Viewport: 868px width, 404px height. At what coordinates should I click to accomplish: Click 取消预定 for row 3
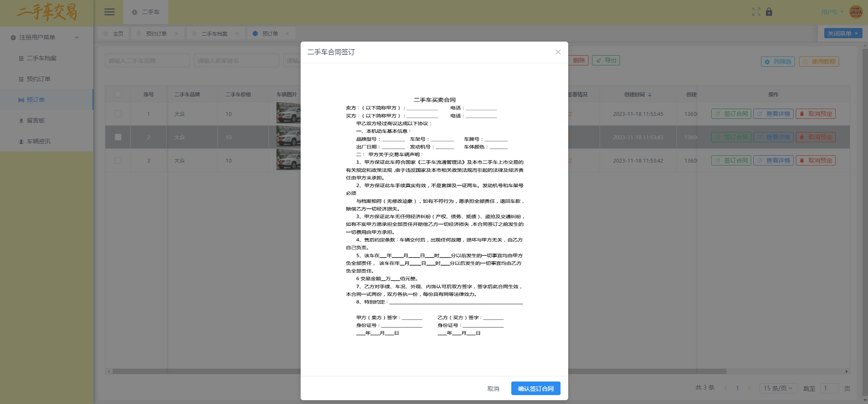pyautogui.click(x=816, y=160)
